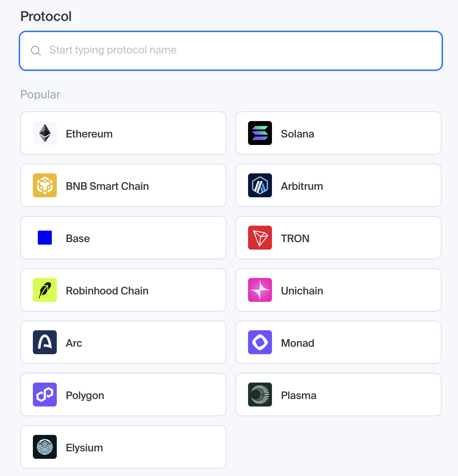Screen dimensions: 458x476
Task: Click the Unichain pink star icon
Action: click(x=260, y=290)
